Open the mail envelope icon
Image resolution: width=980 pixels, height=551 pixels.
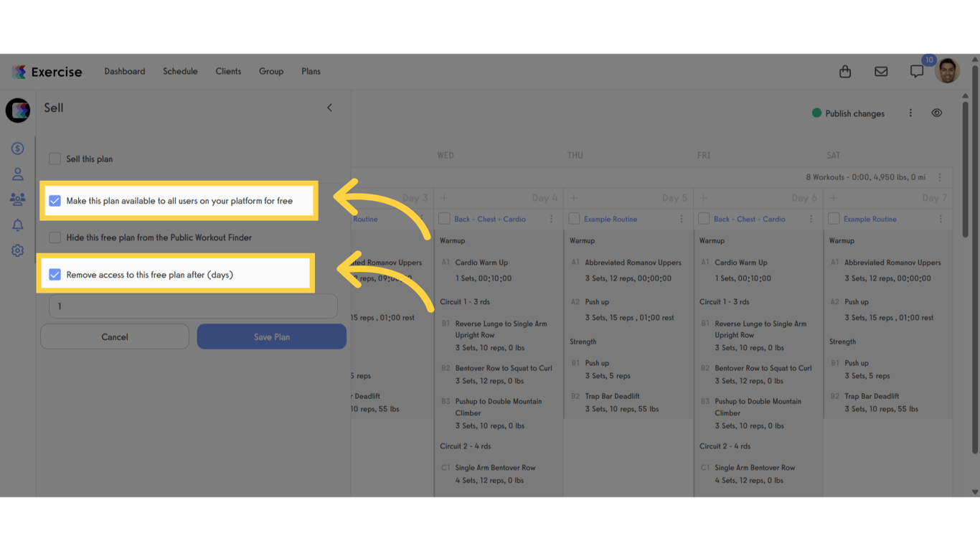(881, 71)
